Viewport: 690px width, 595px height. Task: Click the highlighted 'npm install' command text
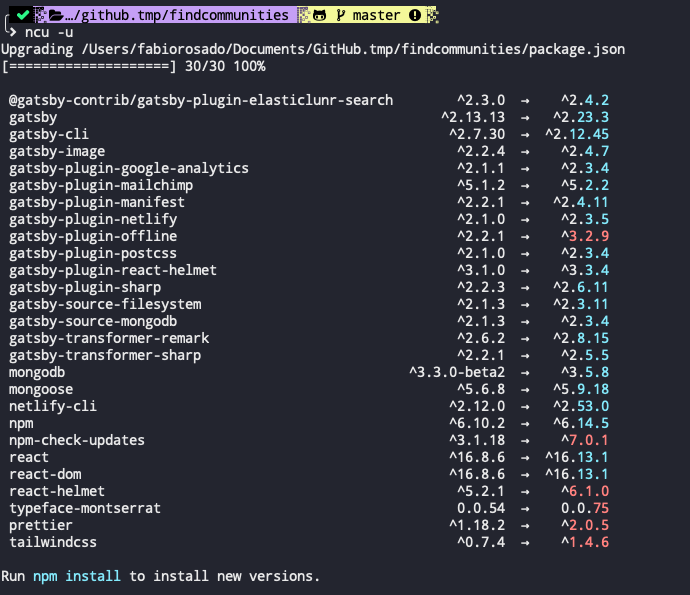pyautogui.click(x=77, y=576)
